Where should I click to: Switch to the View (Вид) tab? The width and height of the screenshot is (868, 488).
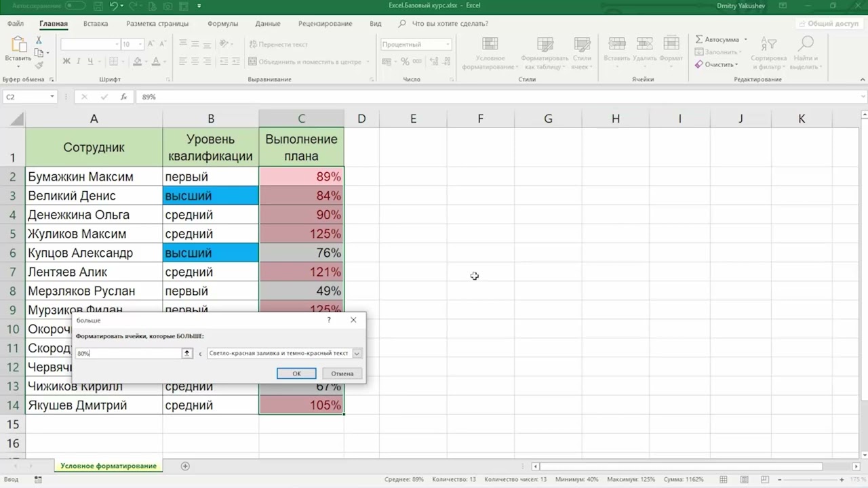coord(375,24)
